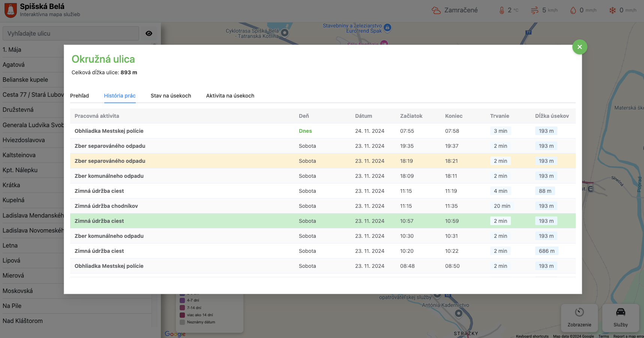The width and height of the screenshot is (644, 338).
Task: Click the snowflake snowfall icon
Action: (612, 11)
